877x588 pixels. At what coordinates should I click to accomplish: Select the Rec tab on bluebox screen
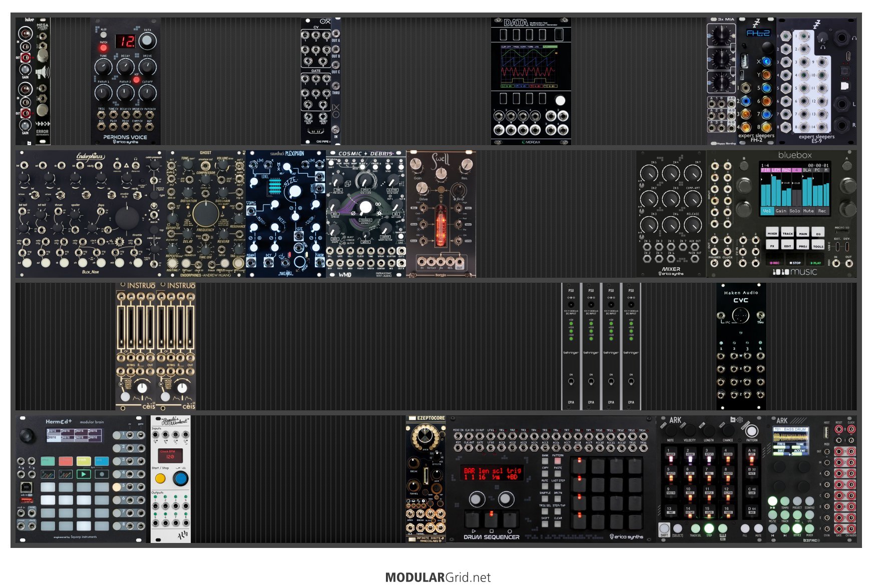(x=822, y=211)
